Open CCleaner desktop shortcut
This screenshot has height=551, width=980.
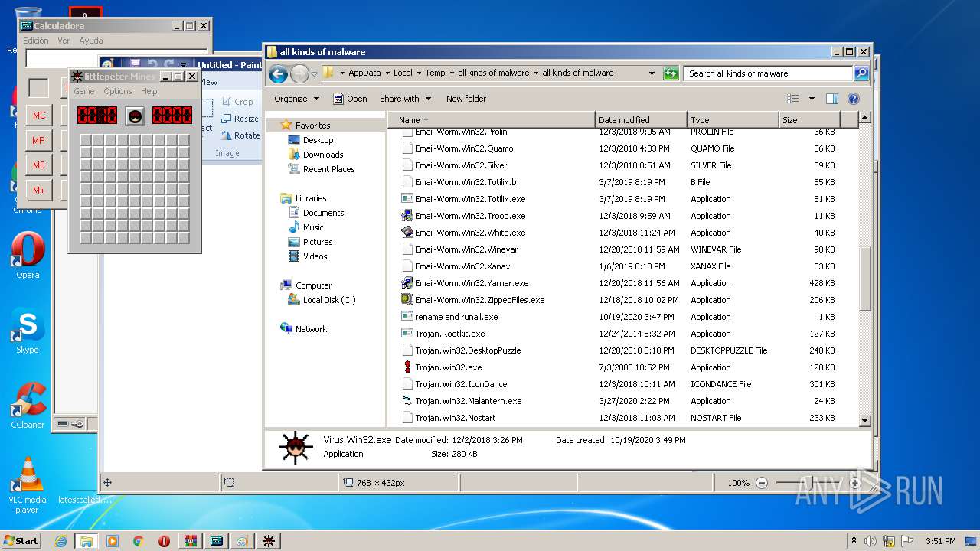28,406
